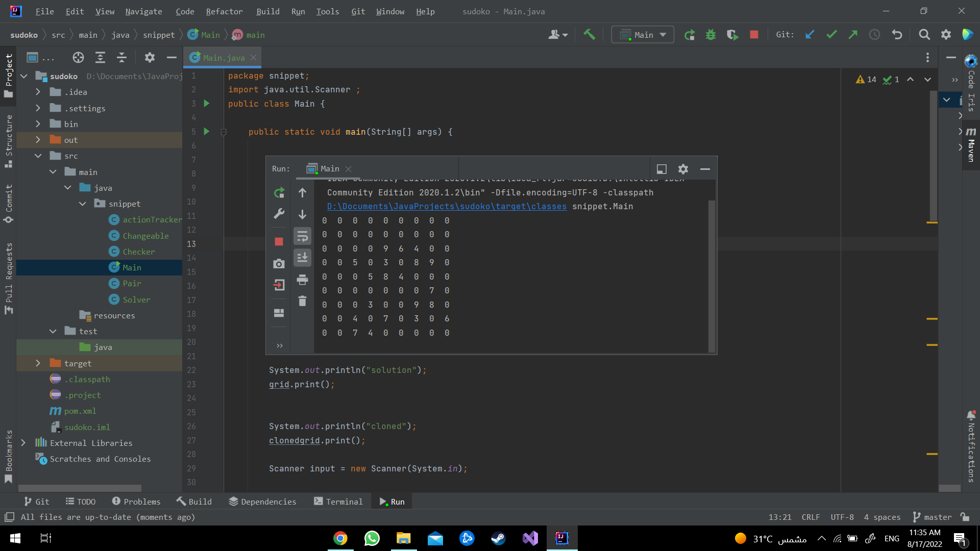The width and height of the screenshot is (980, 551).
Task: Toggle Select Opened File in the Project panel
Action: 78,57
